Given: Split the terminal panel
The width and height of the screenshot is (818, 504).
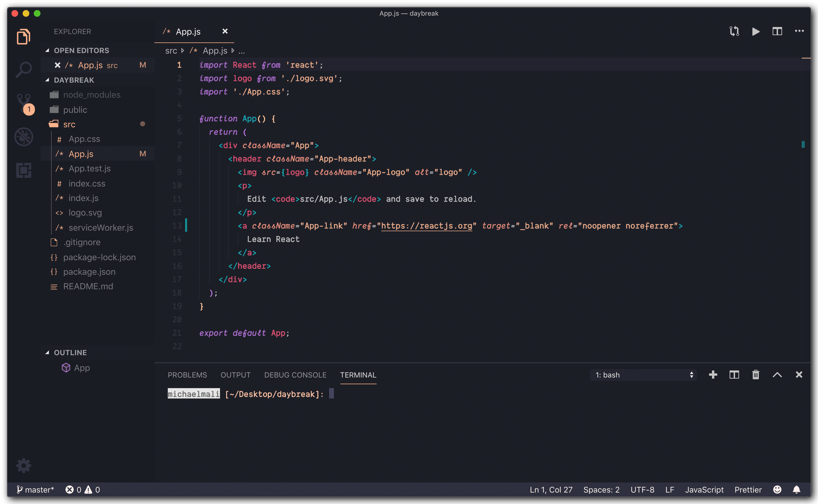Looking at the screenshot, I should 734,375.
